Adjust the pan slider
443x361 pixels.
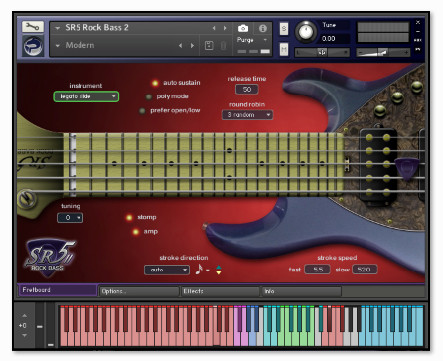322,52
